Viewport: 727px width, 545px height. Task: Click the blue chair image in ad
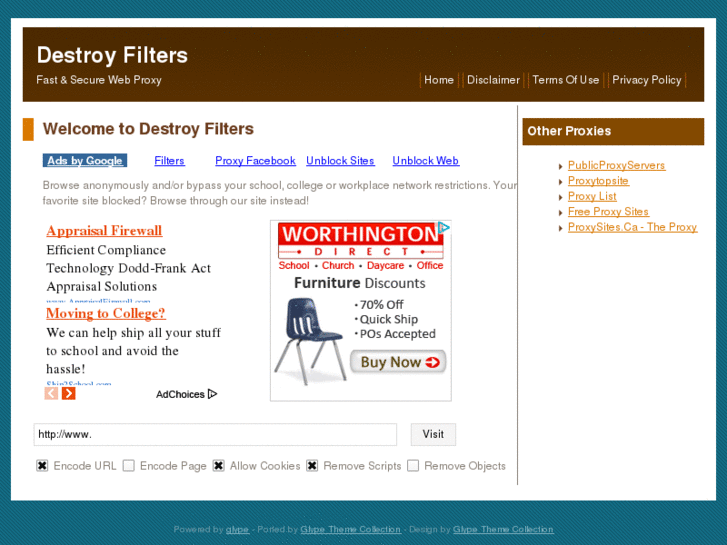pyautogui.click(x=310, y=341)
